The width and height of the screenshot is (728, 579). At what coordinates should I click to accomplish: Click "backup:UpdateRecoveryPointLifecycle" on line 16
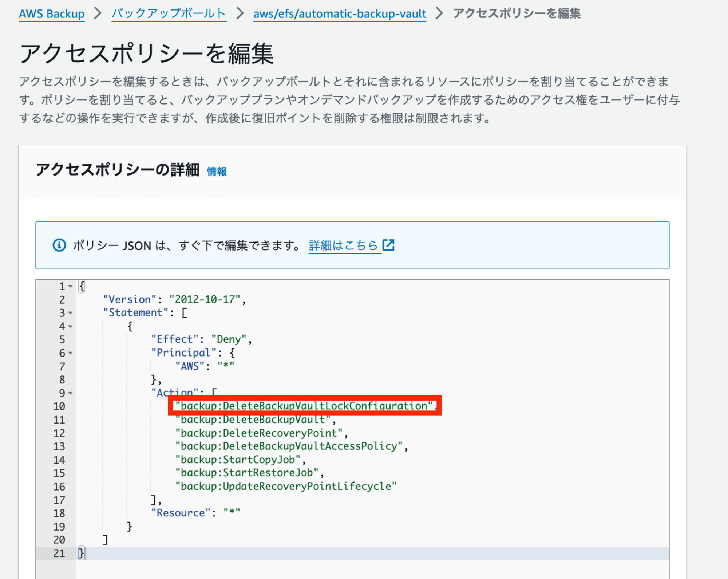tap(286, 486)
